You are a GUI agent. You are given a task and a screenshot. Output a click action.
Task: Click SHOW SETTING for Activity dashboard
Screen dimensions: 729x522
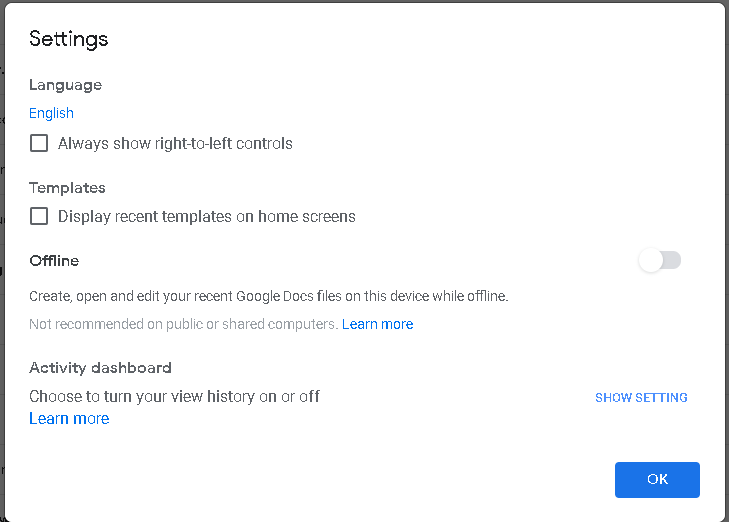641,397
